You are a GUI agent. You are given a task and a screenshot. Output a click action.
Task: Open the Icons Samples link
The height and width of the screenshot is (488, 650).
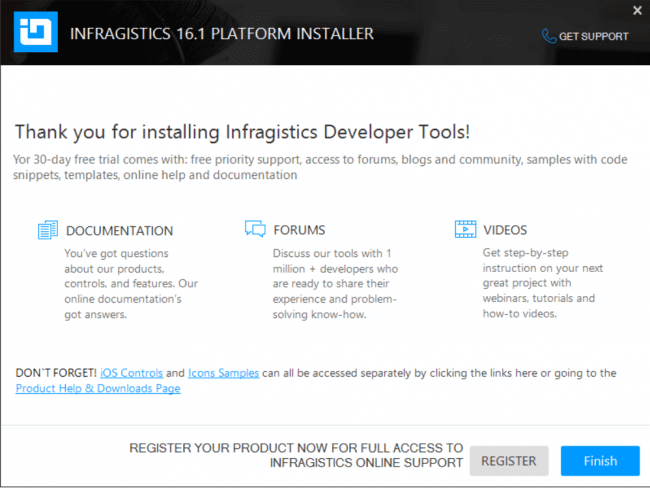(x=224, y=373)
